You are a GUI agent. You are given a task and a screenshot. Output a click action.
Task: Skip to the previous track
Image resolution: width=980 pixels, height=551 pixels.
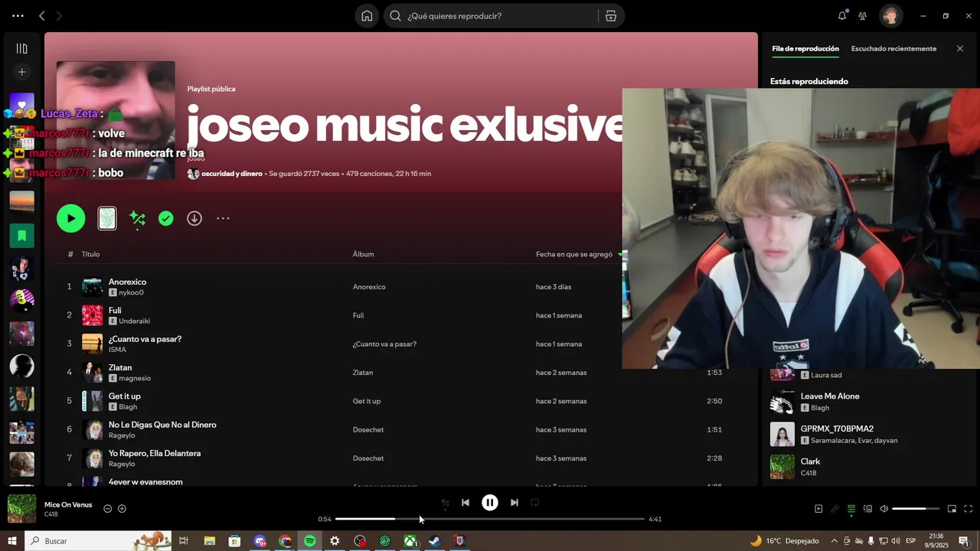(465, 503)
